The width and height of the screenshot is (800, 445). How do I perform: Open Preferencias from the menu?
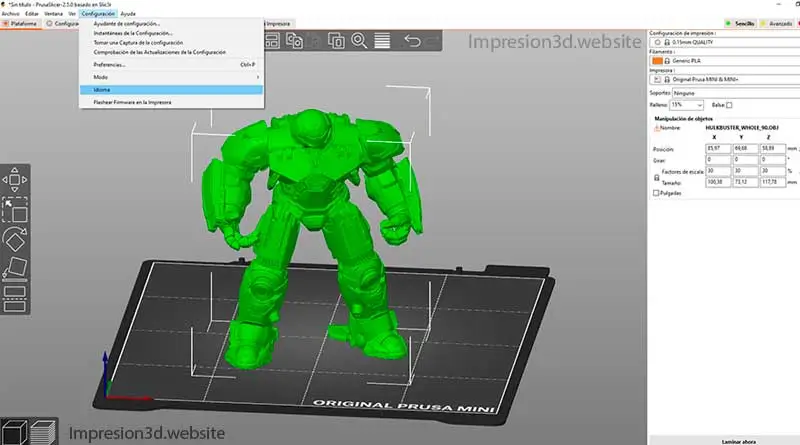coord(171,65)
